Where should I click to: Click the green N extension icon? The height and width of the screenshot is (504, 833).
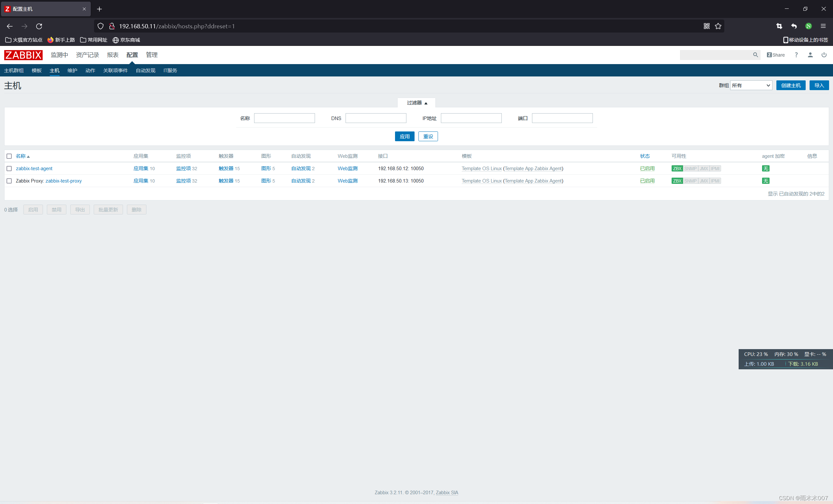(809, 26)
